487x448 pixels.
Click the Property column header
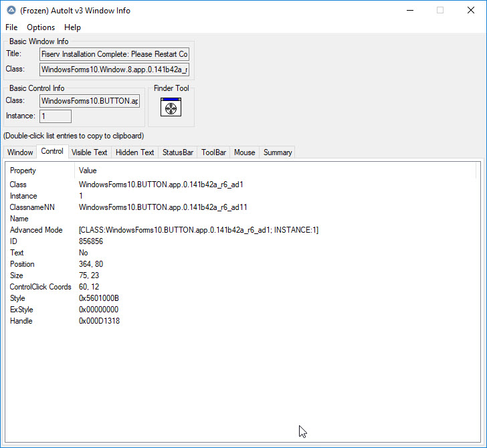[23, 171]
